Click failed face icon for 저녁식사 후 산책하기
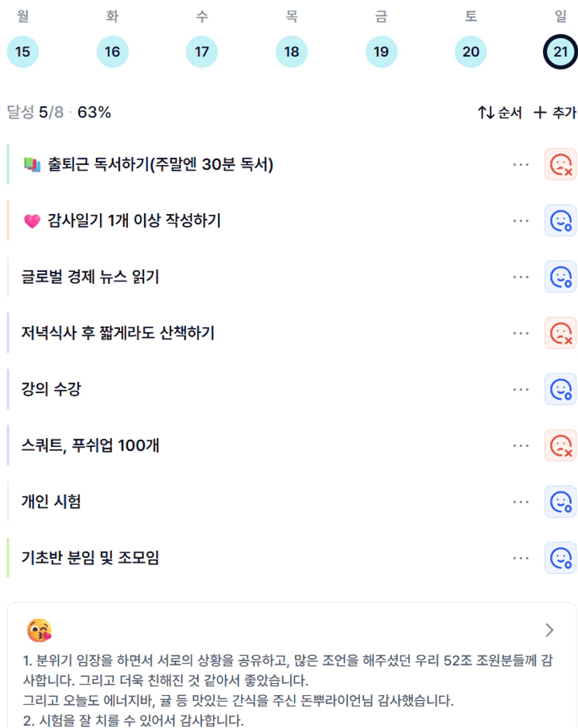This screenshot has width=578, height=728. (561, 333)
